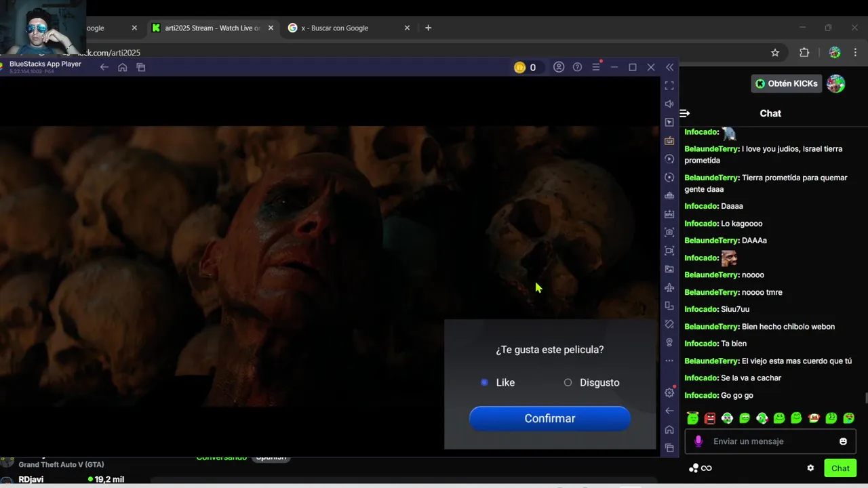
Task: Click the chat scrollbar thumb
Action: (865, 398)
